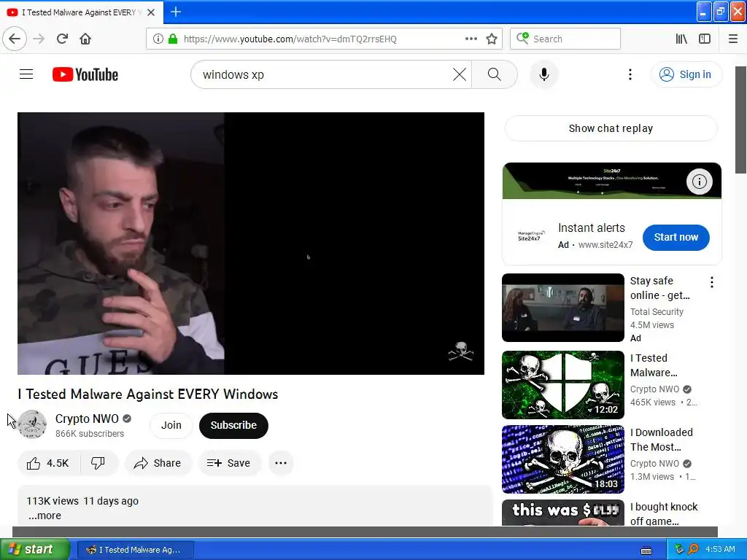This screenshot has width=747, height=560.
Task: Focus the Firefox Search box
Action: pyautogui.click(x=565, y=39)
